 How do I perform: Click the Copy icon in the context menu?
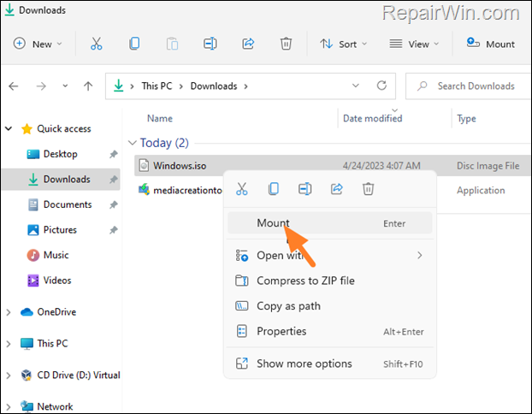coord(274,189)
